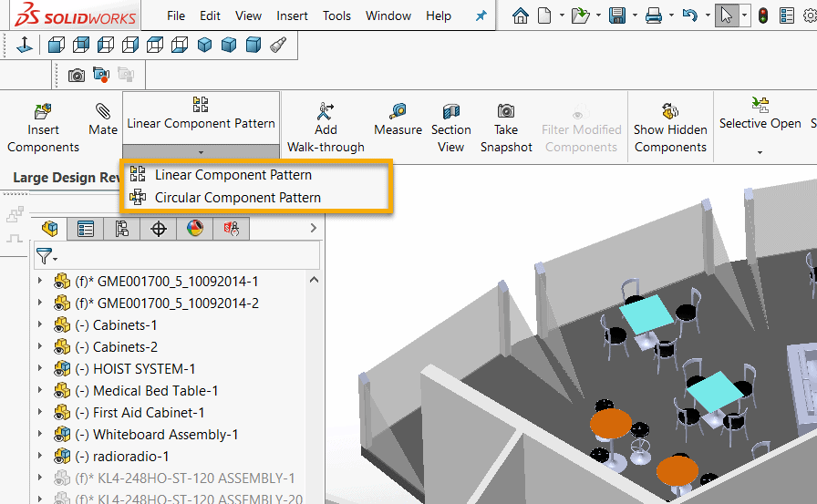Image resolution: width=817 pixels, height=504 pixels.
Task: Open the dropdown arrow beside Print
Action: (671, 15)
